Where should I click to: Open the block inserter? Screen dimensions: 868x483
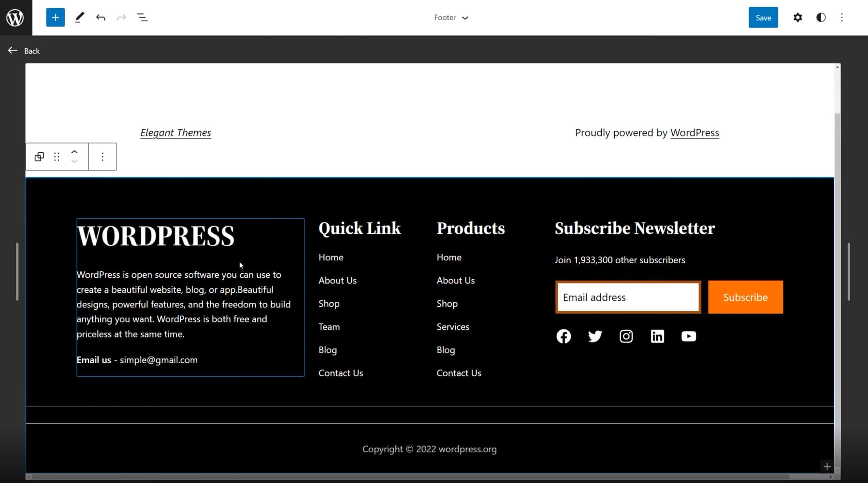tap(55, 17)
